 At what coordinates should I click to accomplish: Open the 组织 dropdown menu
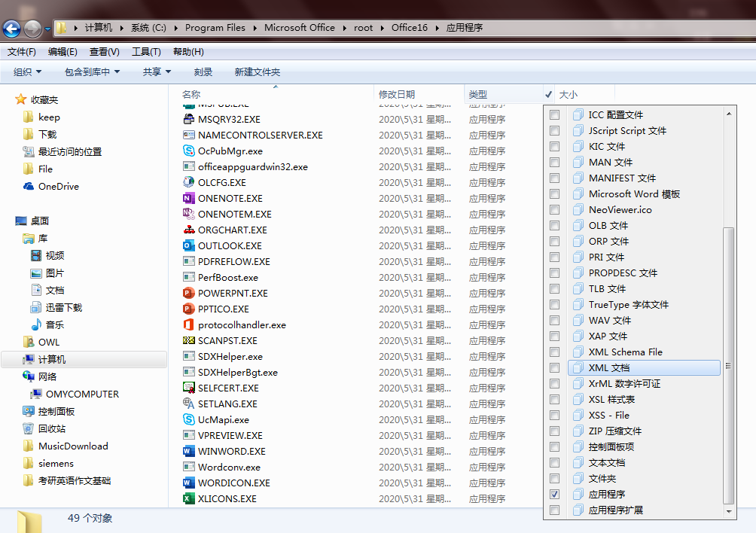pyautogui.click(x=27, y=72)
